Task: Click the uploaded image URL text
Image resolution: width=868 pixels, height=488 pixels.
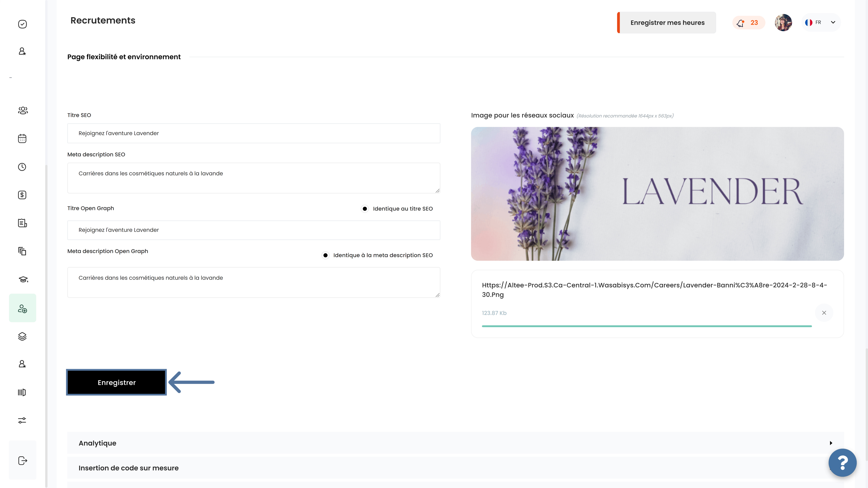Action: (x=654, y=290)
